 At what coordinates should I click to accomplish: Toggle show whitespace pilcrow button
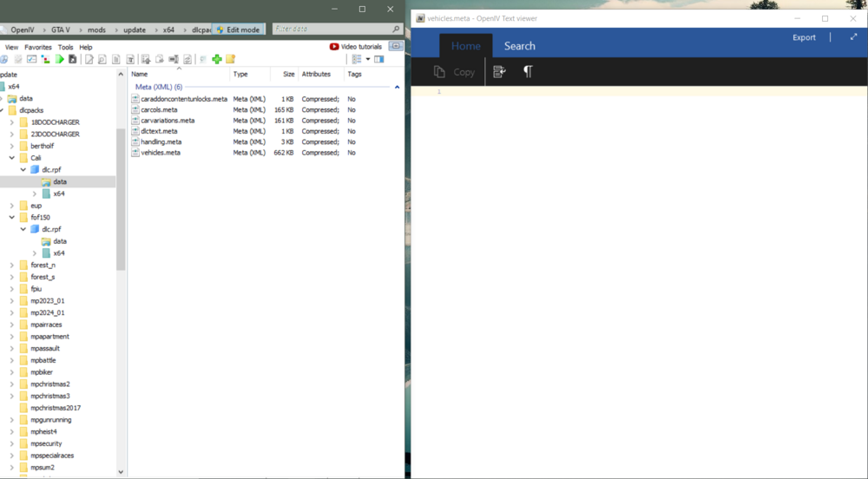528,72
